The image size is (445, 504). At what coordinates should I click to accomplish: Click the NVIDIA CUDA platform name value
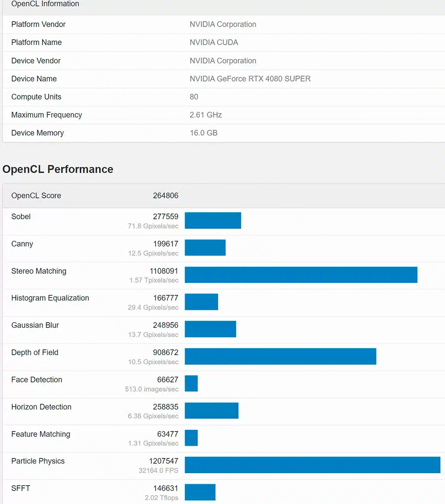(214, 43)
